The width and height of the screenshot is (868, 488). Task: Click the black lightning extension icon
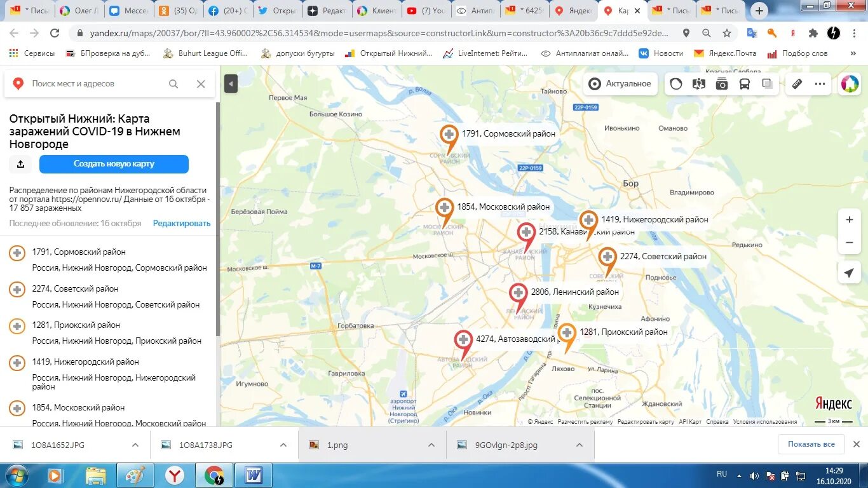point(834,33)
